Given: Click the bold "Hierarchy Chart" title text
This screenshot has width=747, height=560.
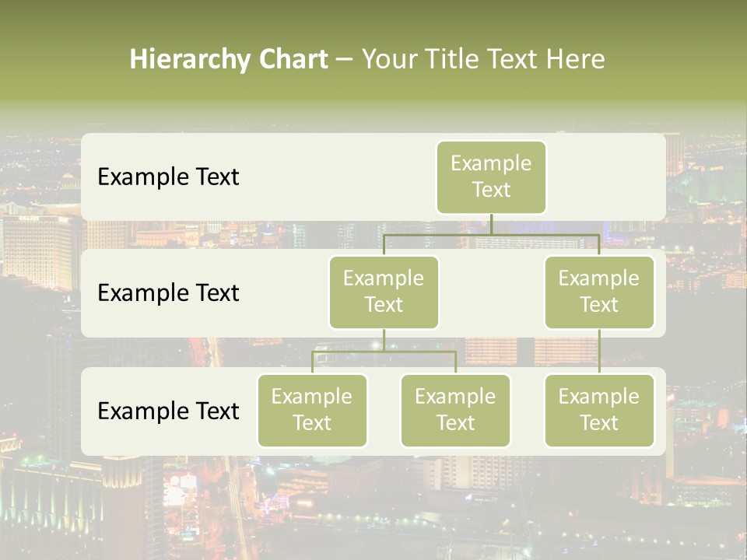Looking at the screenshot, I should [x=229, y=59].
